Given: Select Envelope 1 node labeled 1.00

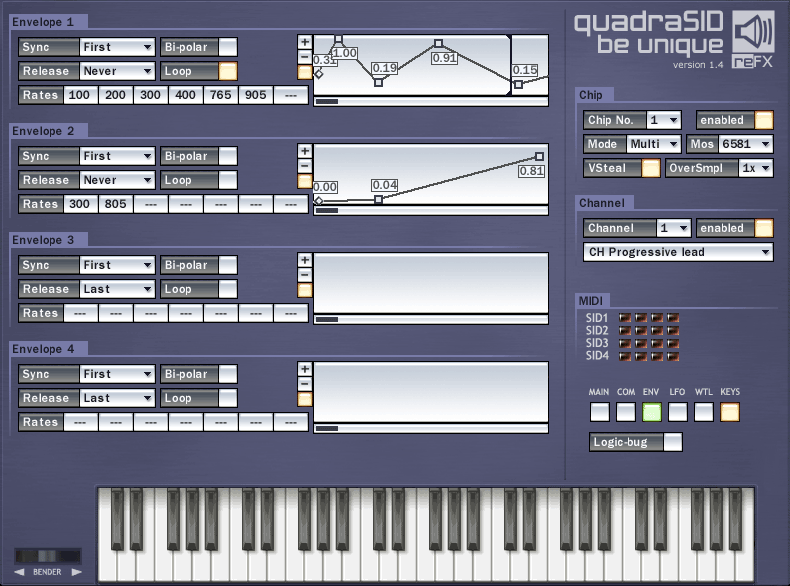Looking at the screenshot, I should (x=339, y=39).
